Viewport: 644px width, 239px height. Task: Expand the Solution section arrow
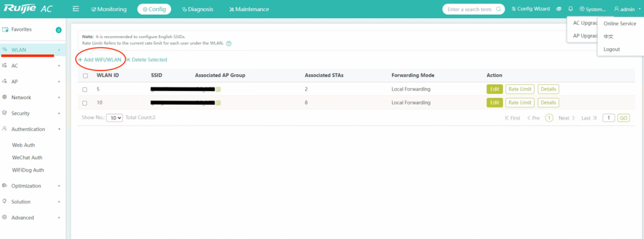tap(59, 202)
